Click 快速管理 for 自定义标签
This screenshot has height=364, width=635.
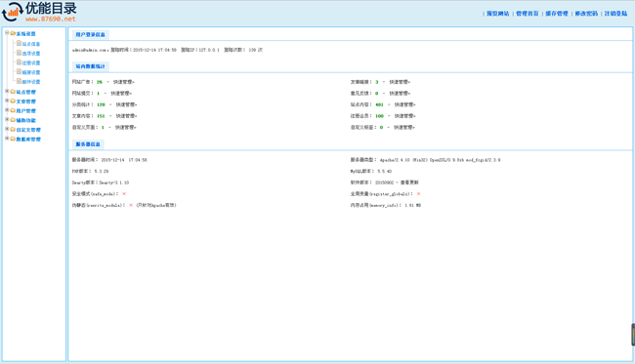coord(404,128)
